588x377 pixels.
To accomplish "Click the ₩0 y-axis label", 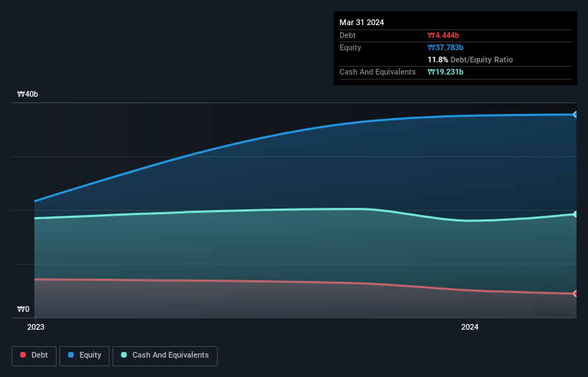I will (23, 309).
